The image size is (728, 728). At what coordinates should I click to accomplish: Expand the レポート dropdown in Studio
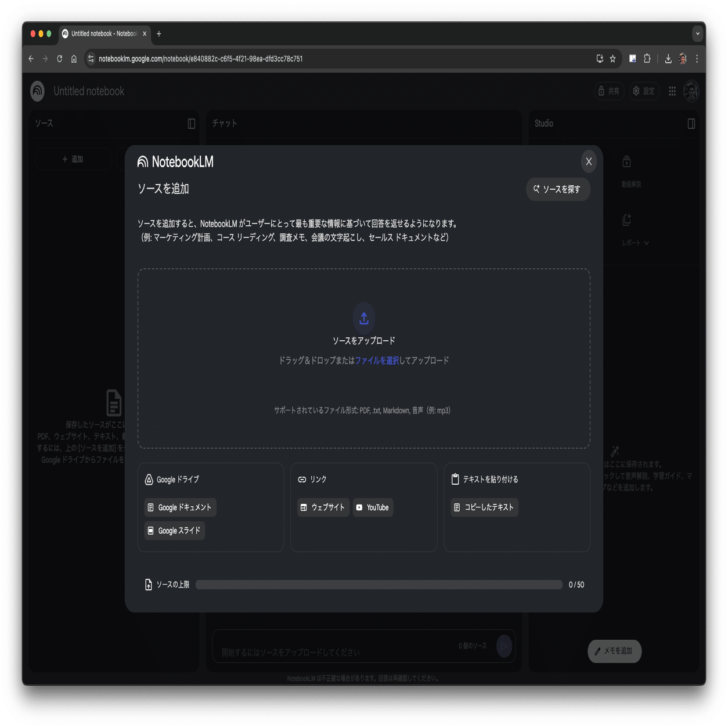point(646,243)
